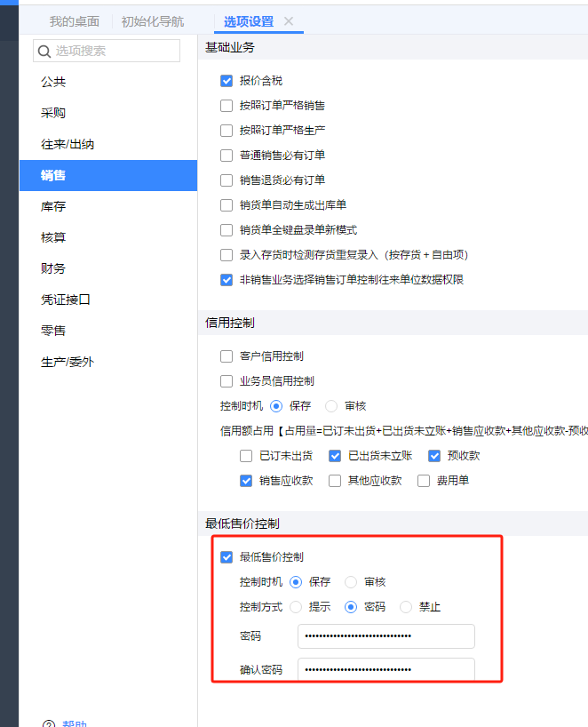Screen dimensions: 588x727
Task: Enable 客户信用控制 checkbox
Action: pyautogui.click(x=226, y=356)
